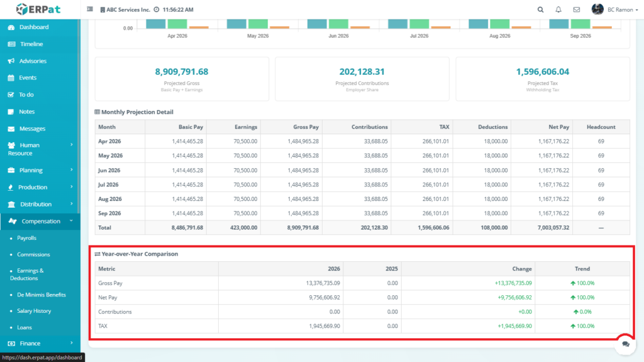Open the mail envelope icon in header
This screenshot has height=362, width=644.
click(x=576, y=9)
